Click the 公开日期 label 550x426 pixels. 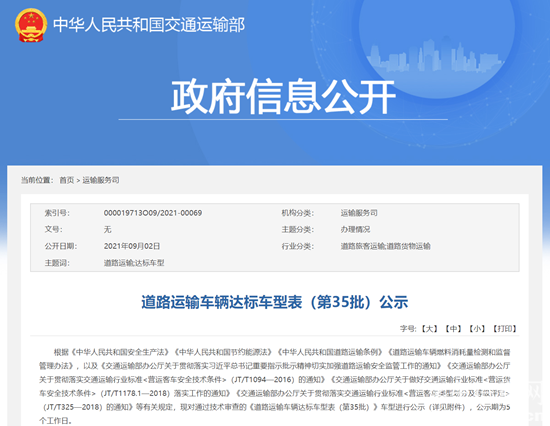point(61,246)
